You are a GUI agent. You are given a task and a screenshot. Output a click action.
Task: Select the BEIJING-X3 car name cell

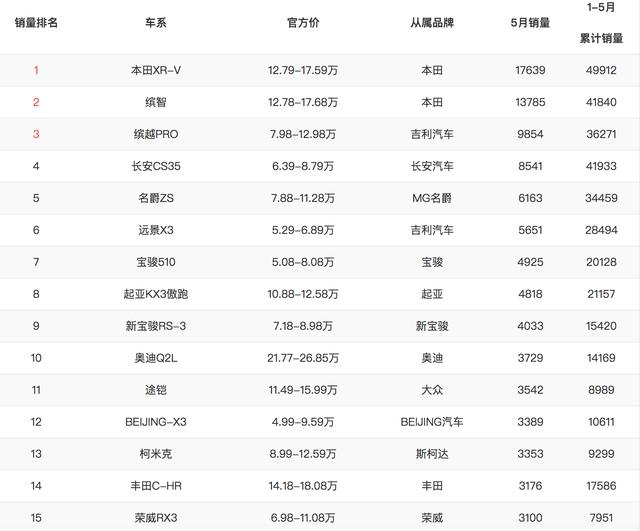coord(156,422)
